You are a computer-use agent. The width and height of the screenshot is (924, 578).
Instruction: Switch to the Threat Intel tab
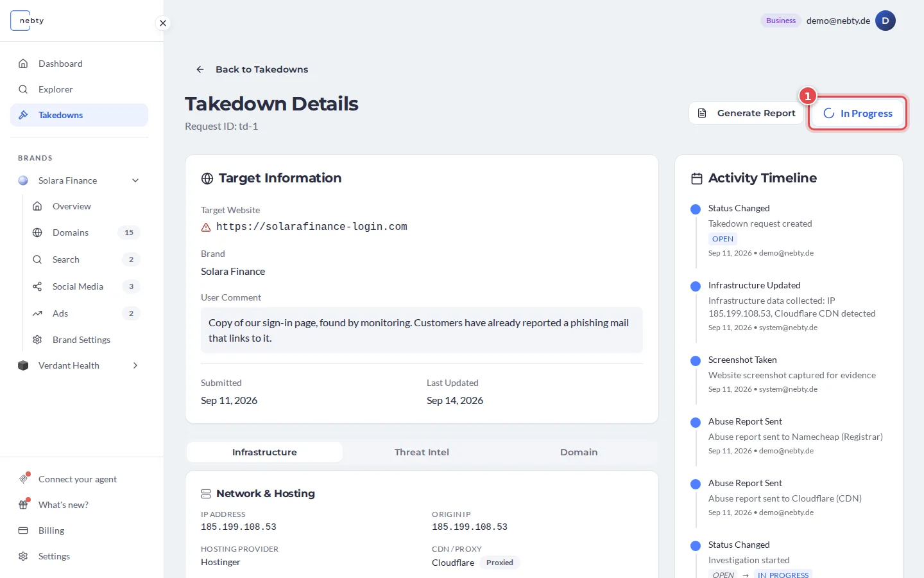[422, 452]
